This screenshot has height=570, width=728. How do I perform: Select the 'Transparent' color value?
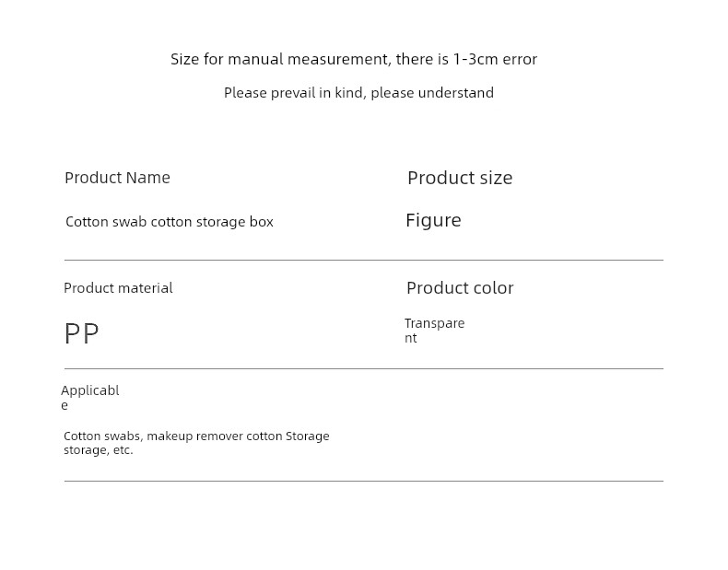pyautogui.click(x=435, y=331)
